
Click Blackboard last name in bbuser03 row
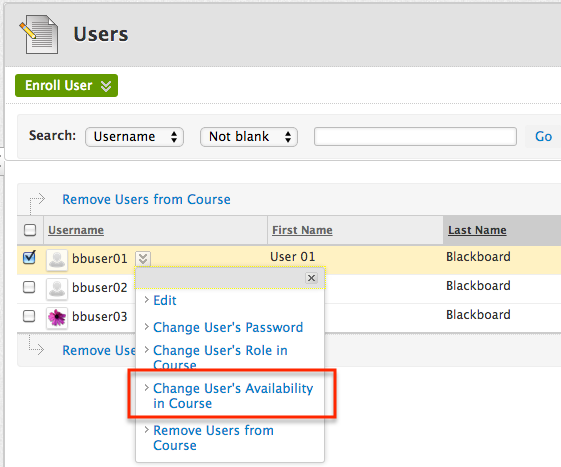478,315
